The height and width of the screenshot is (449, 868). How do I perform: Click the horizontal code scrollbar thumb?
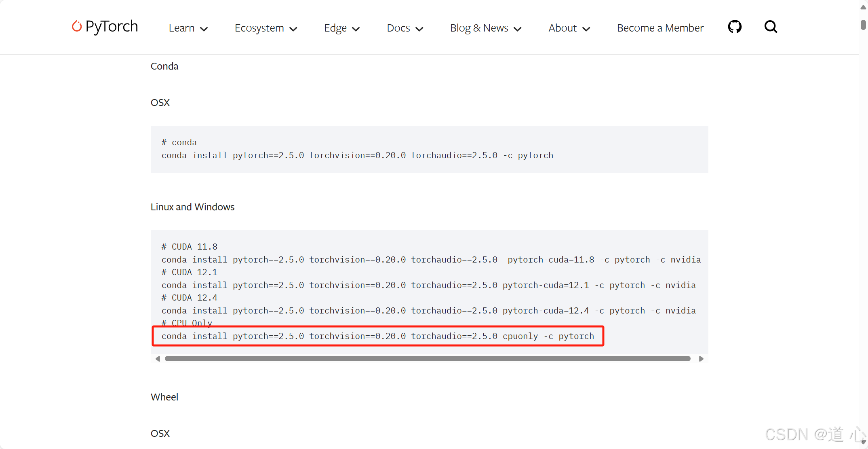(x=427, y=359)
